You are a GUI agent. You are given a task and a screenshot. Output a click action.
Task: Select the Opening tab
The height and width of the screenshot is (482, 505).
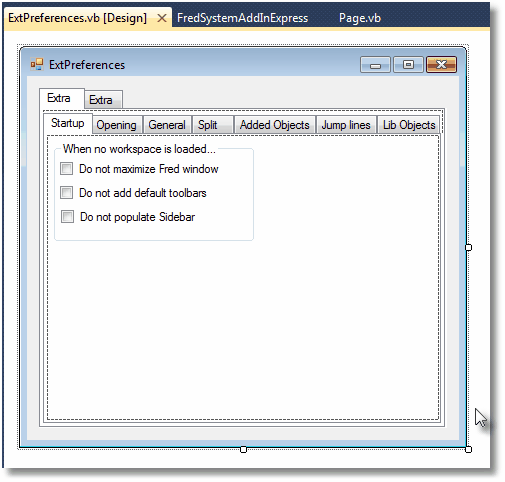click(x=116, y=125)
